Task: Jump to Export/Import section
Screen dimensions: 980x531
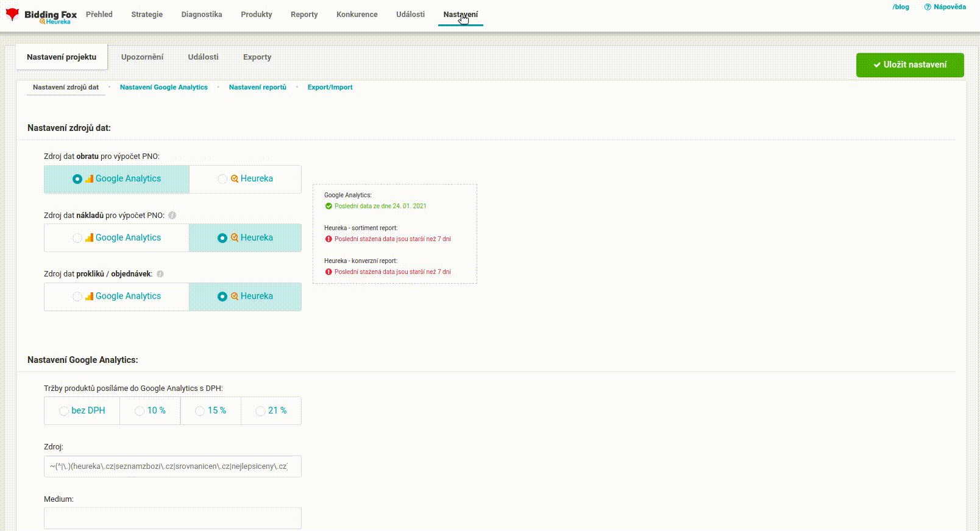Action: pos(330,88)
